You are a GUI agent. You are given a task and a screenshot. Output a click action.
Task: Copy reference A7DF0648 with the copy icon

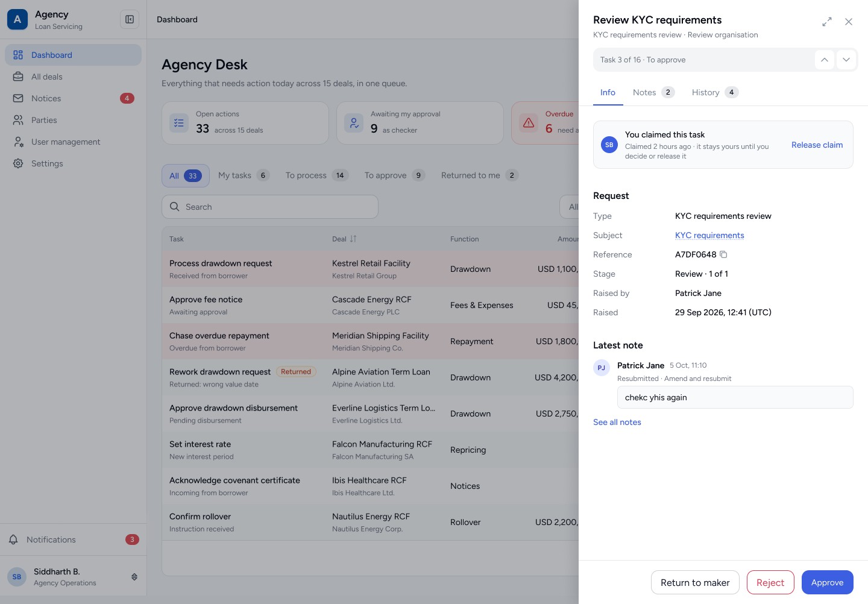click(724, 254)
